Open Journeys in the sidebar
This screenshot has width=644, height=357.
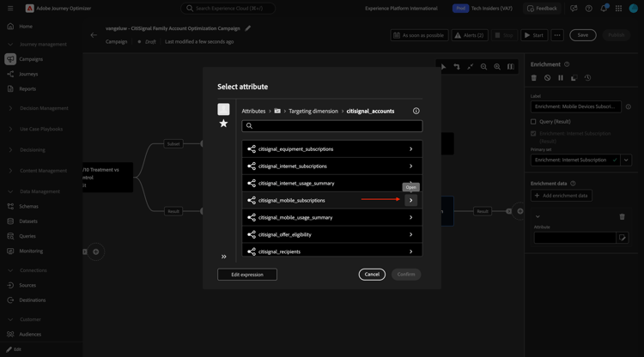coord(28,75)
